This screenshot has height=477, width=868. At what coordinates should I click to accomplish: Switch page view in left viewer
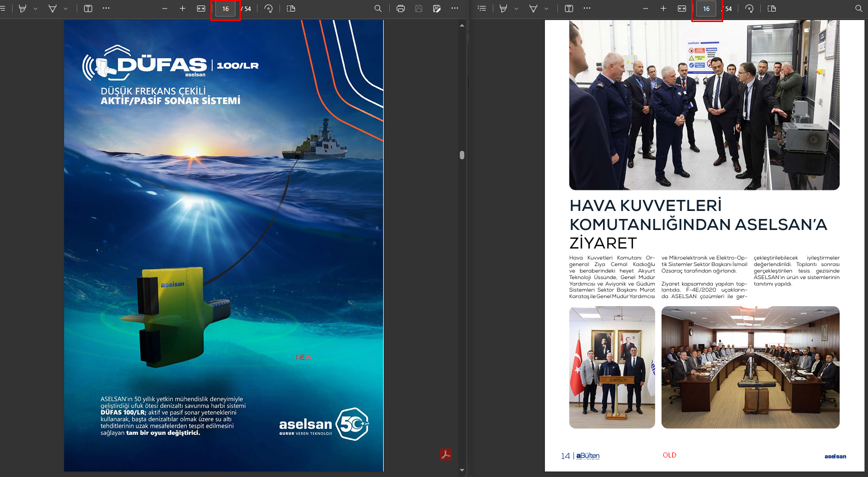291,9
